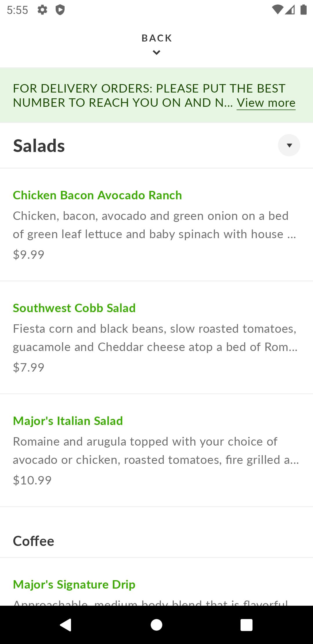This screenshot has width=313, height=644.
Task: Open the View more link
Action: (x=266, y=103)
